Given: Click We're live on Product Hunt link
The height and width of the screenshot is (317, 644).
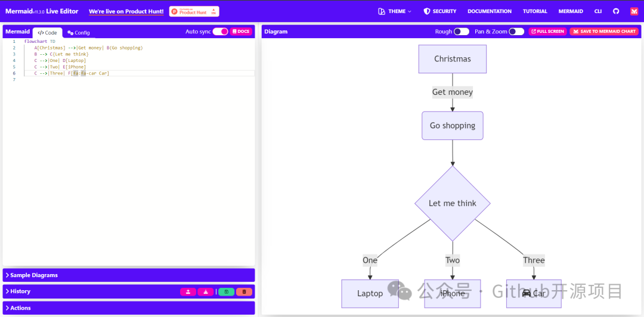Looking at the screenshot, I should point(126,11).
